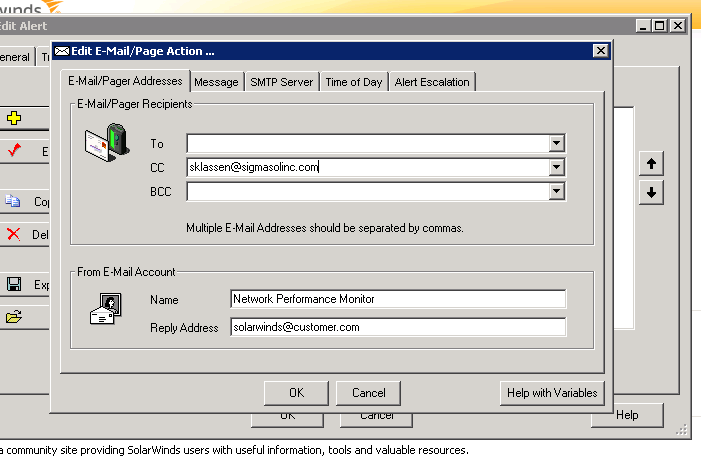Click OK in Edit E-Mail/Page Action dialog
The height and width of the screenshot is (456, 701).
pos(296,393)
